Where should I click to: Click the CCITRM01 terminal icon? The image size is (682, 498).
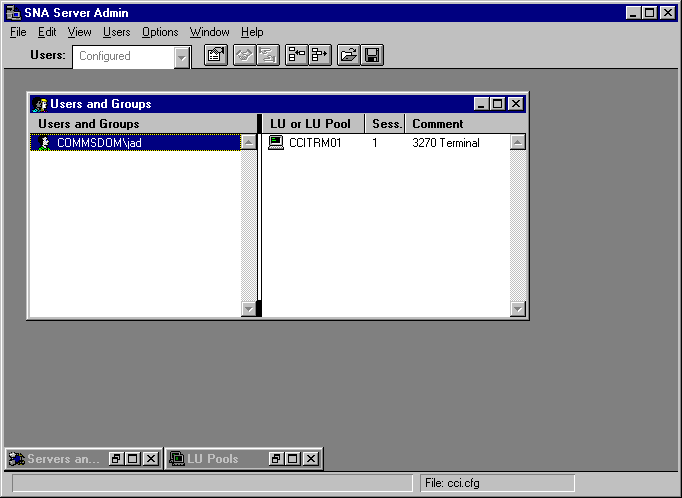click(x=276, y=143)
